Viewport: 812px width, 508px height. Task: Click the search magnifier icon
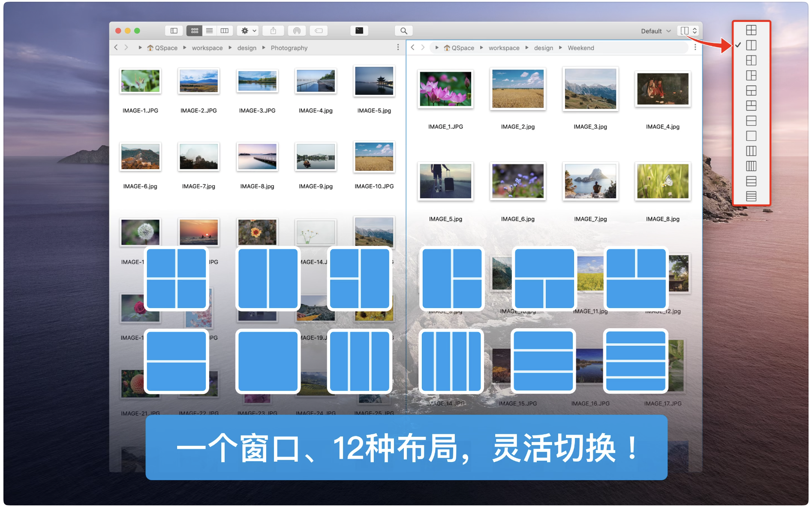pyautogui.click(x=403, y=31)
